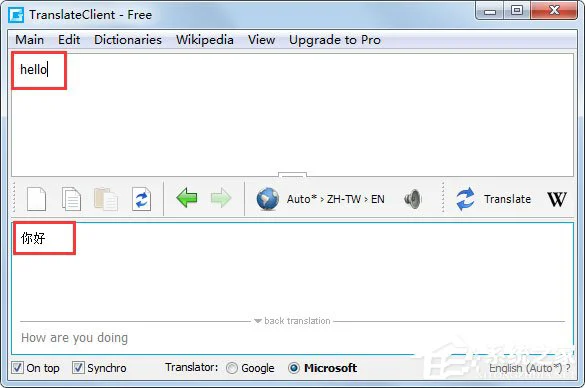Click the document swap/refresh icon
585x388 pixels.
(141, 199)
